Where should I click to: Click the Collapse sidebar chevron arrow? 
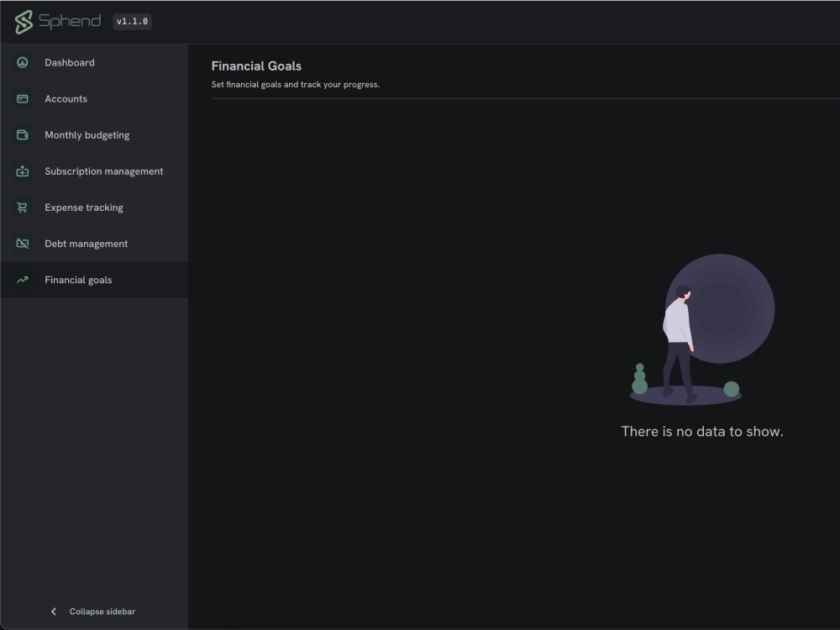click(x=54, y=612)
